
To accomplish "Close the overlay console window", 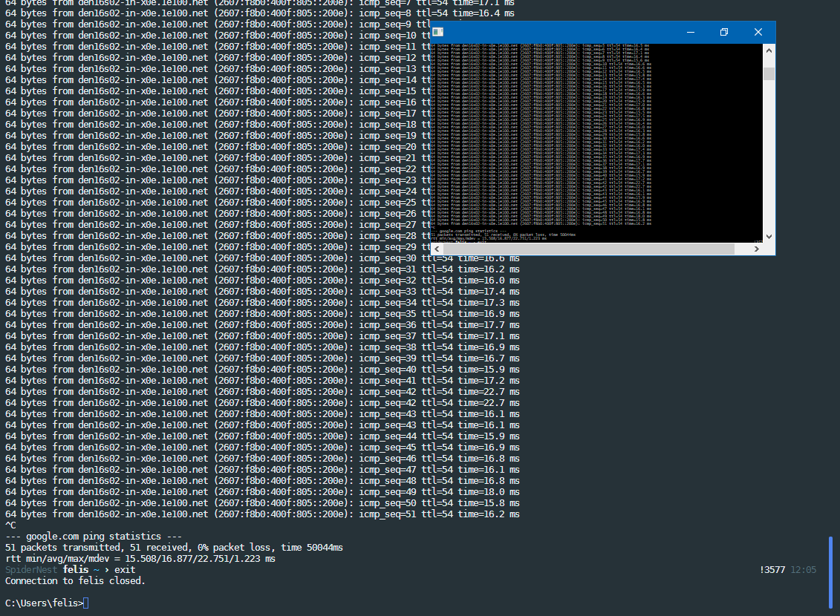I will pos(758,32).
